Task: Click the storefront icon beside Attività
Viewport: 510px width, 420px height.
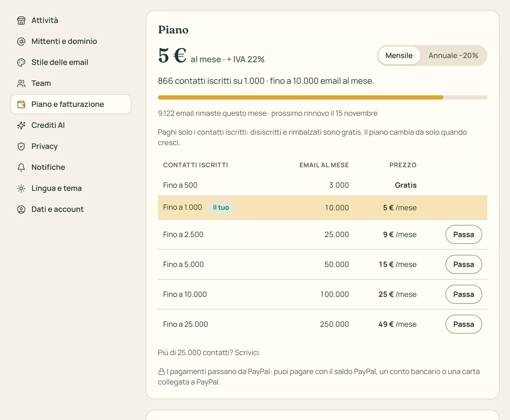Action: [x=21, y=20]
